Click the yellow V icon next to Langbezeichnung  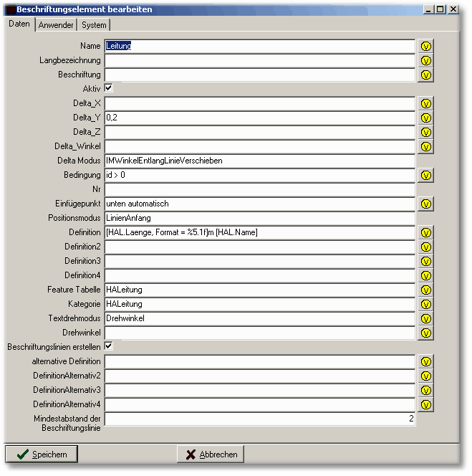[x=426, y=60]
